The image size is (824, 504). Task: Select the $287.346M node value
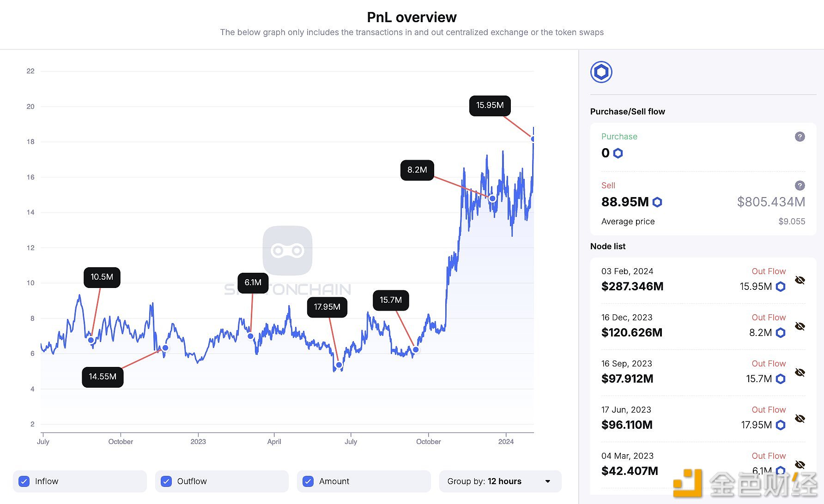point(632,287)
